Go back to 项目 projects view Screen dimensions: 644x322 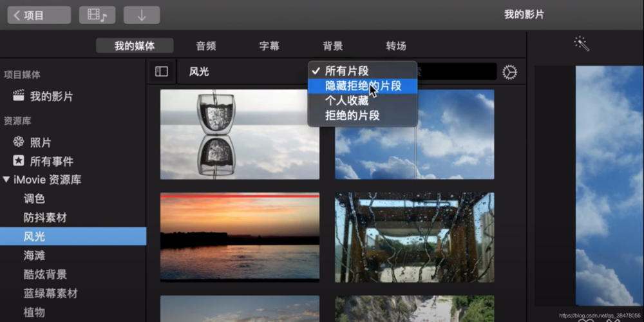pyautogui.click(x=39, y=15)
